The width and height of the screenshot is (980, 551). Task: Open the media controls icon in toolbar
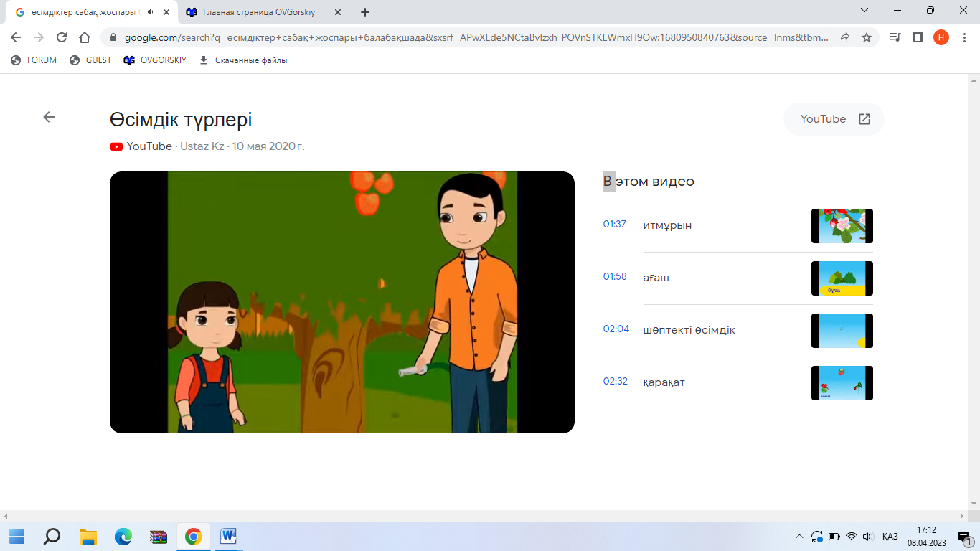(x=895, y=37)
